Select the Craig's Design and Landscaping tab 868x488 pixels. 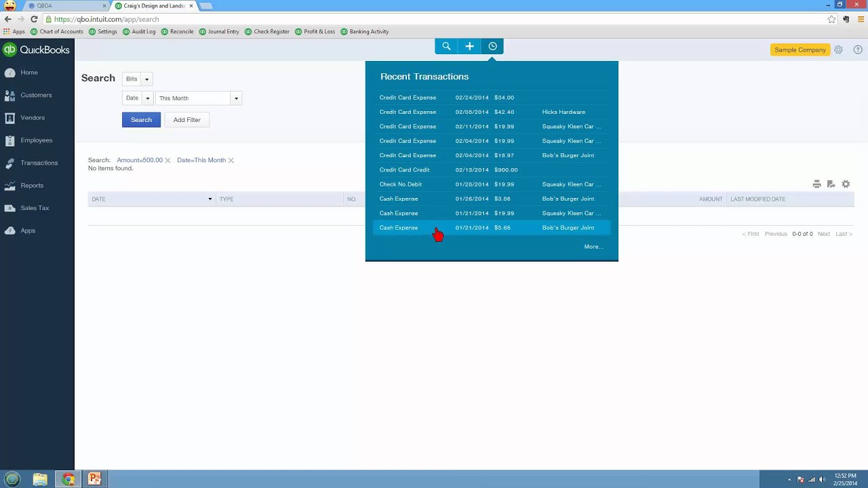[154, 5]
